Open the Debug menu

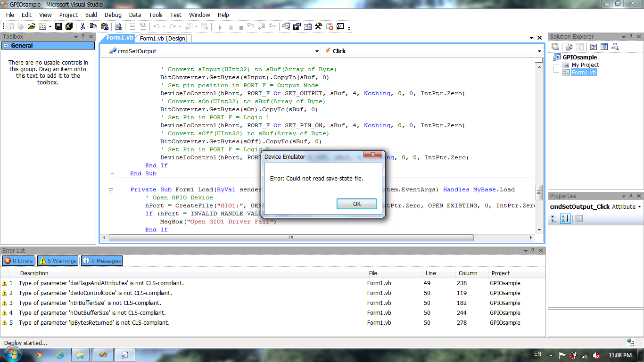[x=113, y=15]
